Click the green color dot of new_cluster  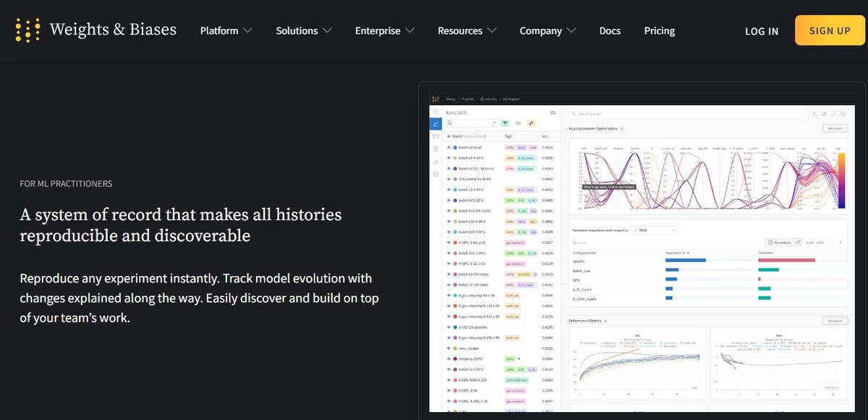point(455,348)
